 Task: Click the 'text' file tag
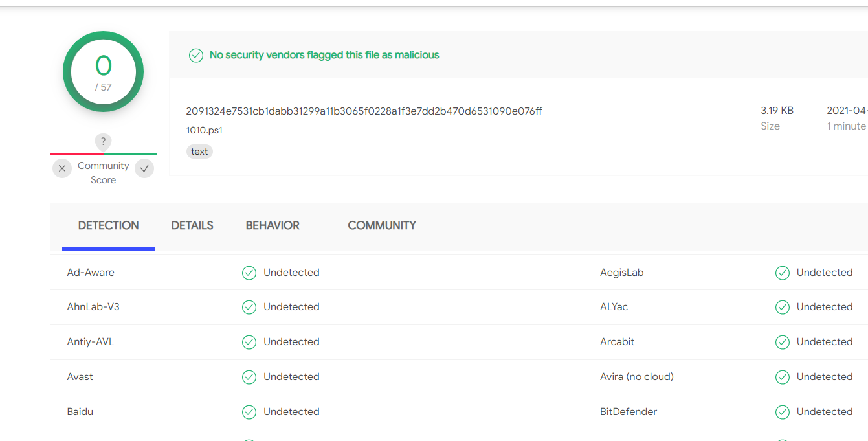[x=199, y=152]
